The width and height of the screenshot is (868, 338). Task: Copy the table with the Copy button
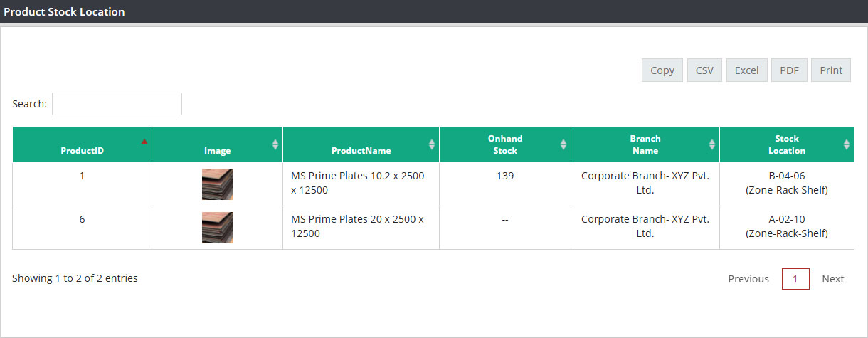pyautogui.click(x=662, y=70)
